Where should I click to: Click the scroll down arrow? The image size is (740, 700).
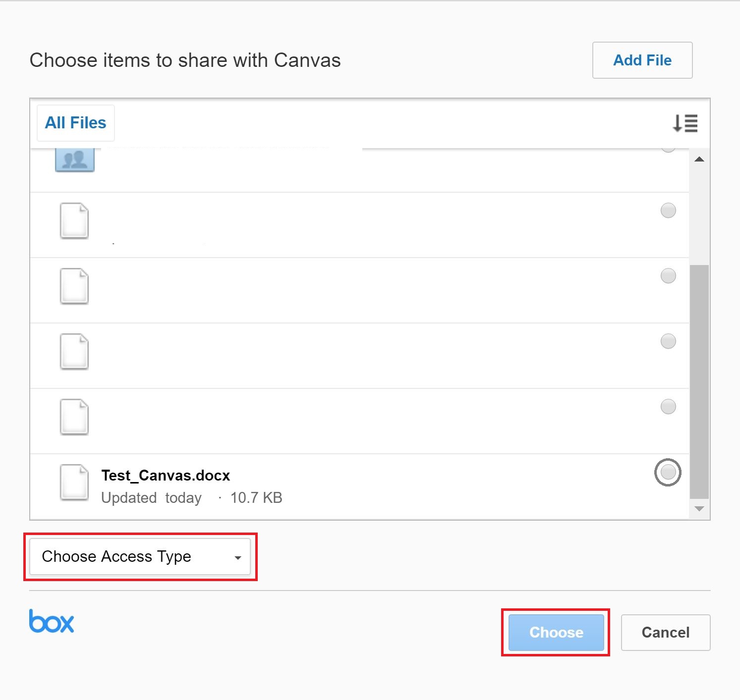point(699,509)
